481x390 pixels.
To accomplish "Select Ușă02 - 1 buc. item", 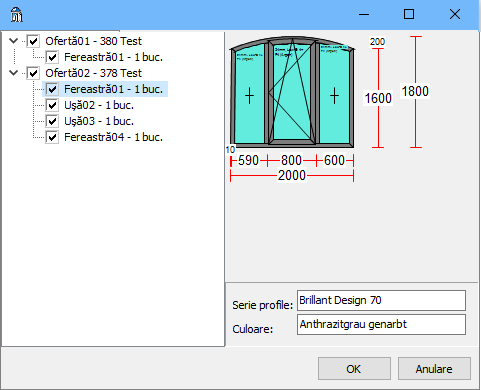I will [99, 105].
